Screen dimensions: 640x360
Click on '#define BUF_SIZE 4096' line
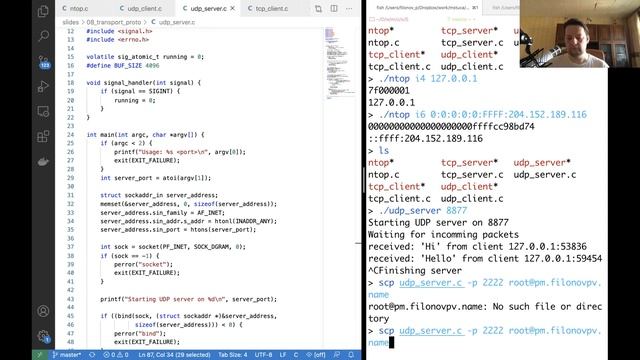tap(123, 65)
